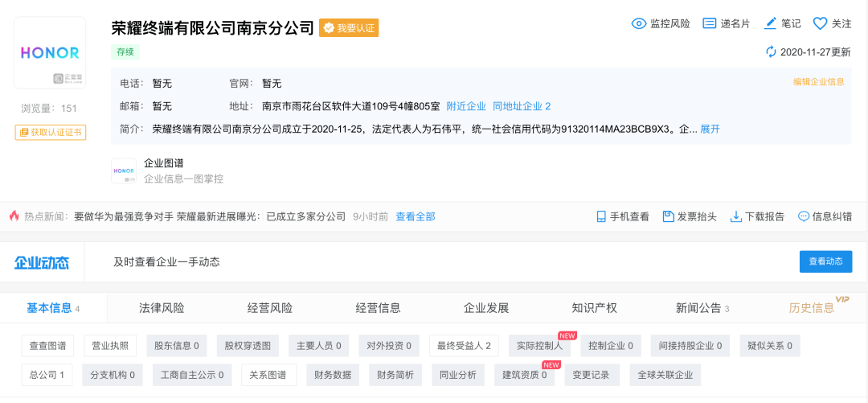
Task: Click the 存续 status tag
Action: click(125, 52)
